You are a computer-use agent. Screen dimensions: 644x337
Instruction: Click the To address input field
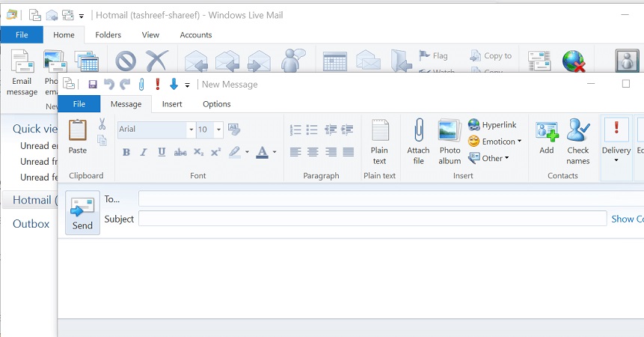[x=391, y=198]
